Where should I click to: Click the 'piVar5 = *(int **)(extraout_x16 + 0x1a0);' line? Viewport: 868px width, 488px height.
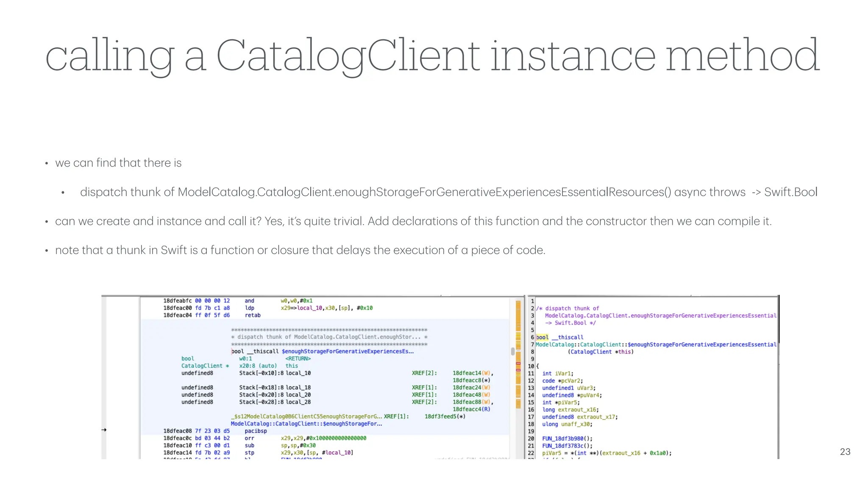tap(607, 453)
